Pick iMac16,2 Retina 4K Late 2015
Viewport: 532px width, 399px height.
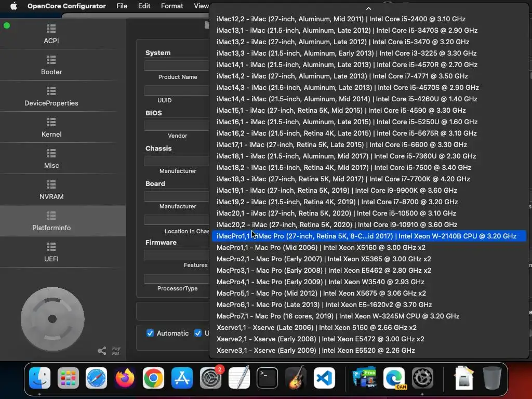click(369, 133)
